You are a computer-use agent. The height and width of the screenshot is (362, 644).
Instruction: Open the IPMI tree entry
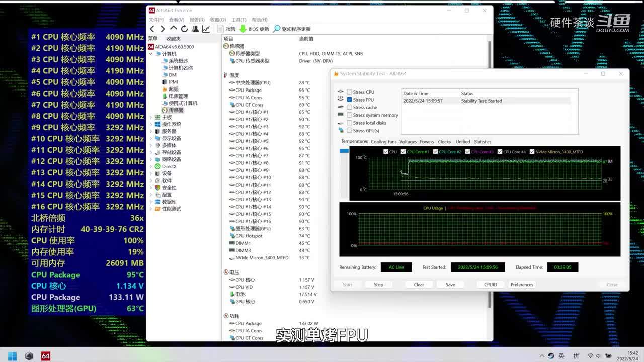[x=170, y=82]
